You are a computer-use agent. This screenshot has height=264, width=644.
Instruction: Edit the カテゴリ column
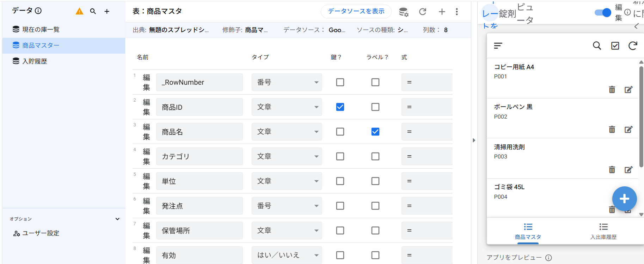pyautogui.click(x=146, y=156)
